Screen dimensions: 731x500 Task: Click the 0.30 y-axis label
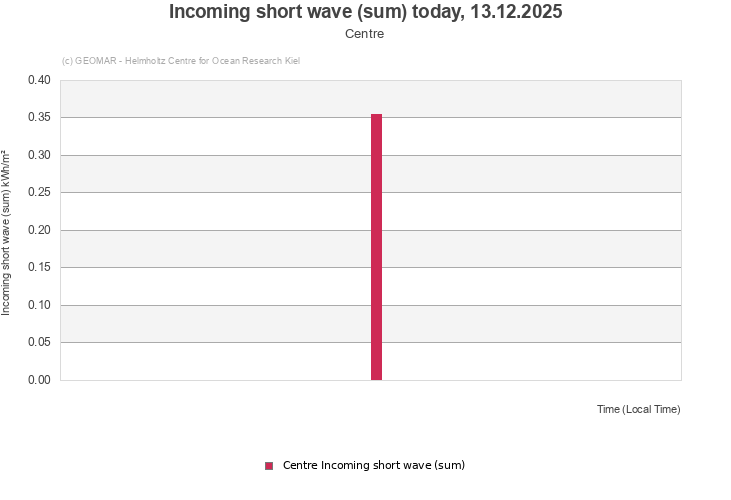tap(39, 155)
